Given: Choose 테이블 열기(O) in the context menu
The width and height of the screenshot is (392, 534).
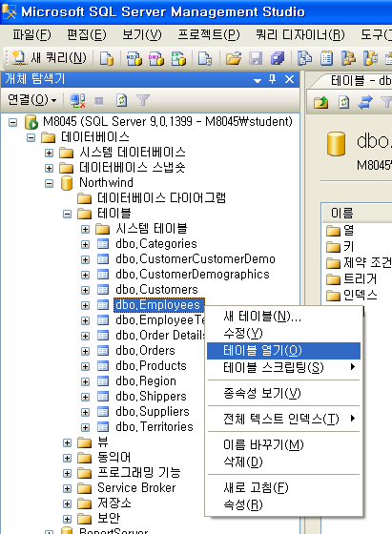Looking at the screenshot, I should coord(283,351).
